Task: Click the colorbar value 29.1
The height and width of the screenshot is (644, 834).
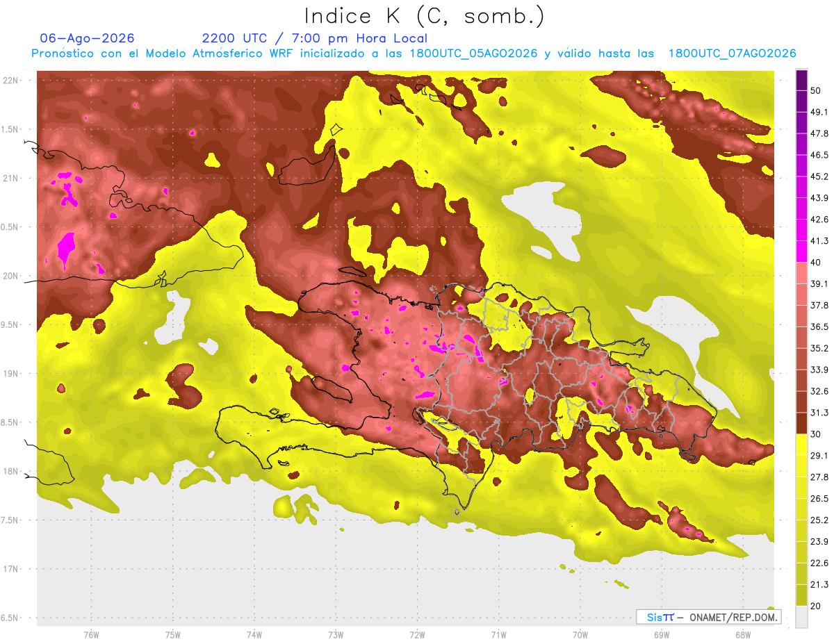Action: coord(819,456)
